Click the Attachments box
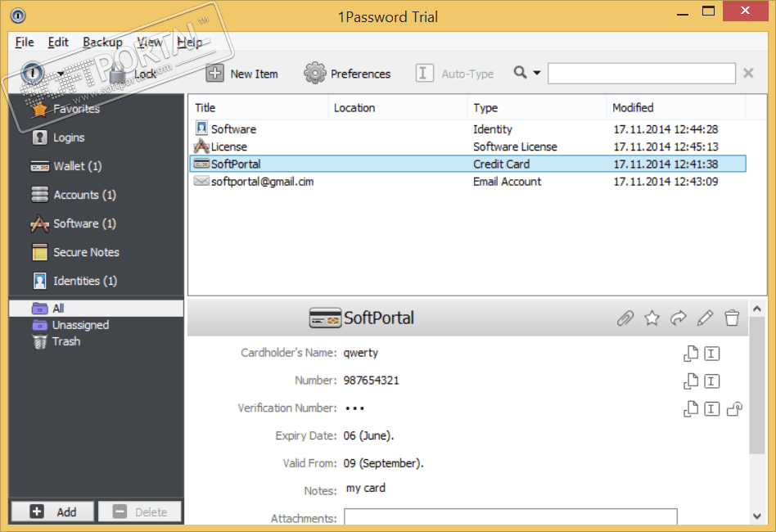Screen dimensions: 776x532 click(510, 516)
